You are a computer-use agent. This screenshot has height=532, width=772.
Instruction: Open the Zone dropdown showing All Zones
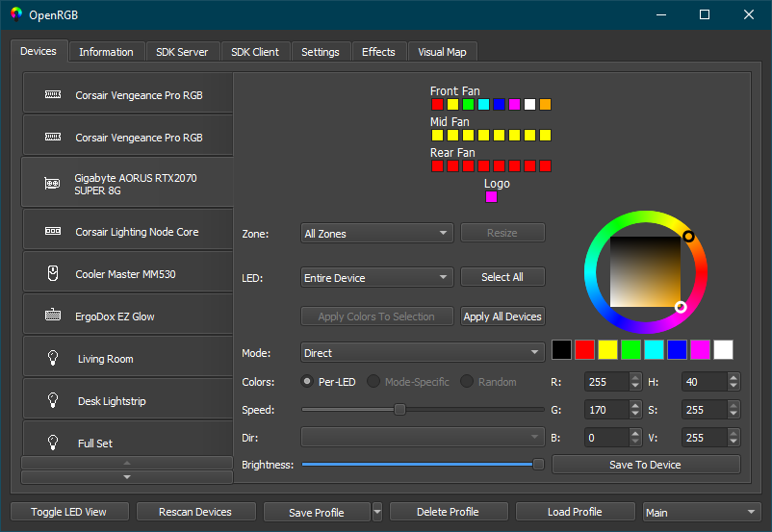(376, 233)
